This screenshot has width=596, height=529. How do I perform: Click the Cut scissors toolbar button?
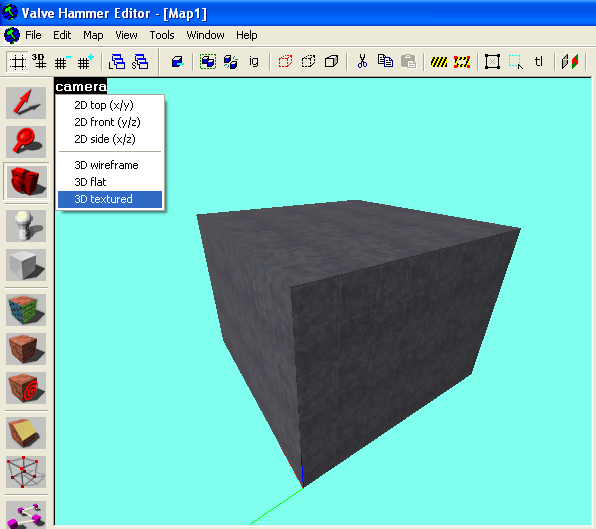pyautogui.click(x=362, y=62)
